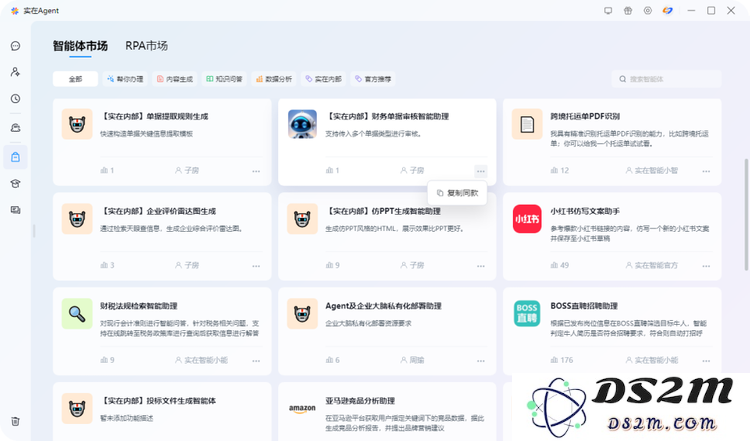This screenshot has width=750, height=441.
Task: Open the clock history icon in sidebar
Action: pyautogui.click(x=15, y=99)
